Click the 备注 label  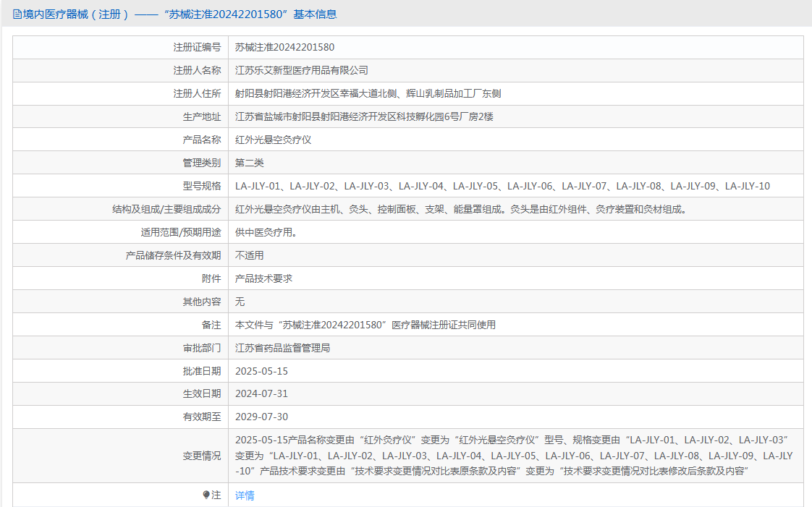click(211, 325)
